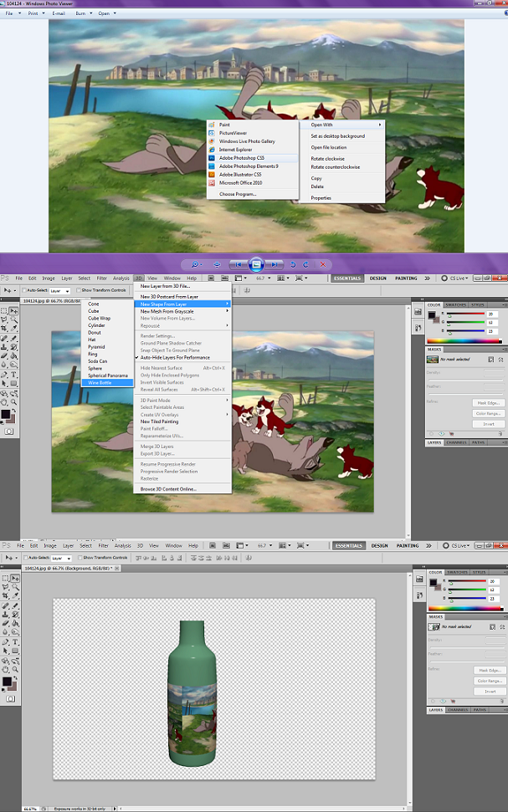Select Clone Stamp tool in 3D-menu Photoshop window
The width and height of the screenshot is (508, 812).
[x=4, y=347]
